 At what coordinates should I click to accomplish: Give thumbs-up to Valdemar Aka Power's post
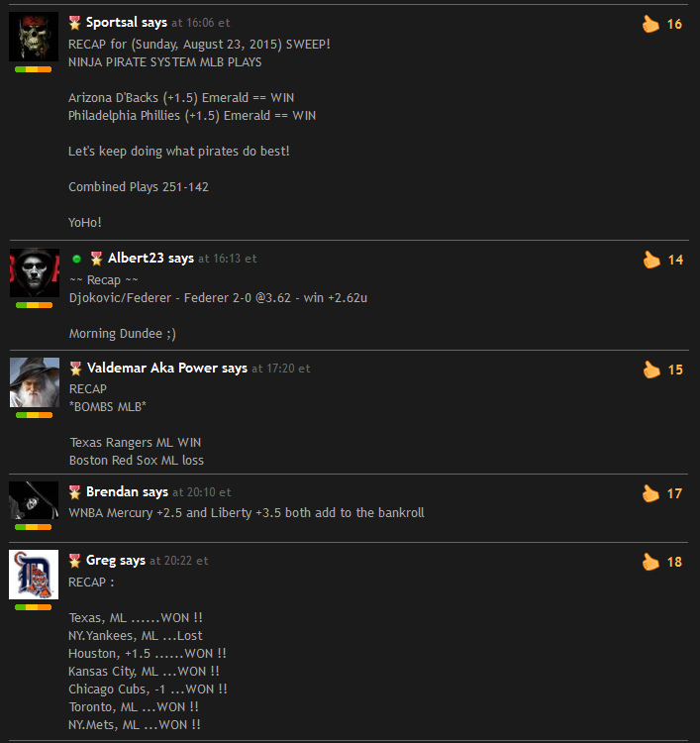(651, 370)
